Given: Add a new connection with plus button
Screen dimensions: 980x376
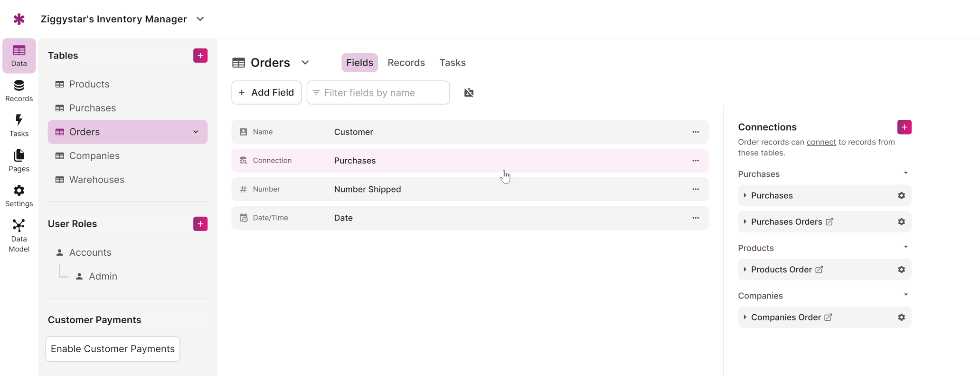Looking at the screenshot, I should [904, 127].
